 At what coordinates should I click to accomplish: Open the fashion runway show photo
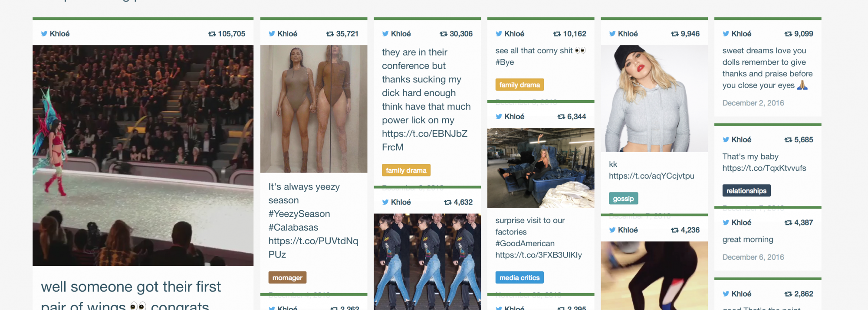click(143, 155)
